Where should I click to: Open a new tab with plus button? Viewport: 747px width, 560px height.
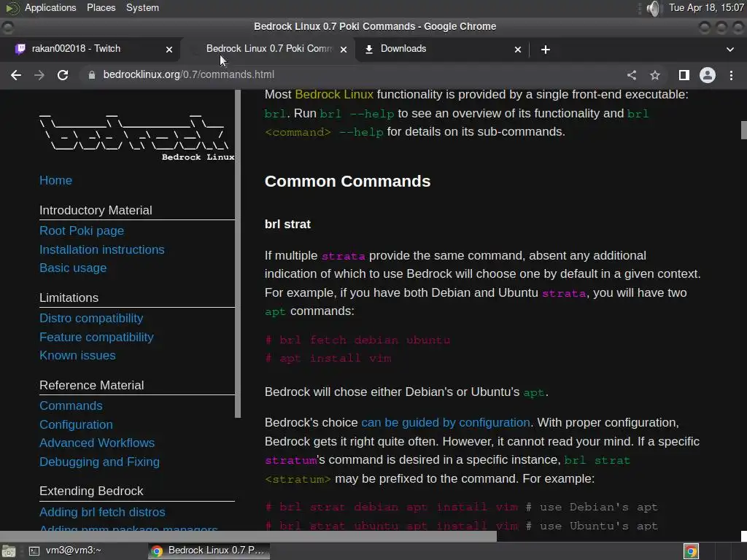coord(546,50)
